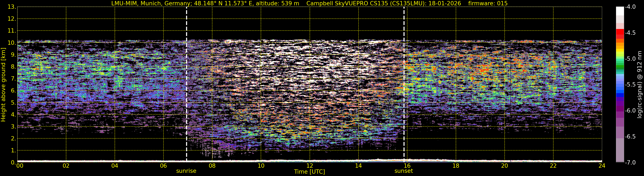
Task: Click the time axis tick '18'
Action: click(x=456, y=166)
